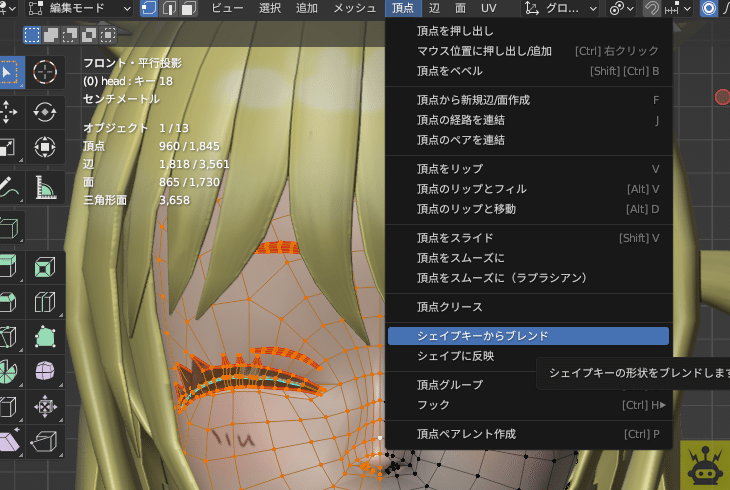This screenshot has width=730, height=490.
Task: Open the transform orientation グロ... dropdown
Action: tap(560, 8)
